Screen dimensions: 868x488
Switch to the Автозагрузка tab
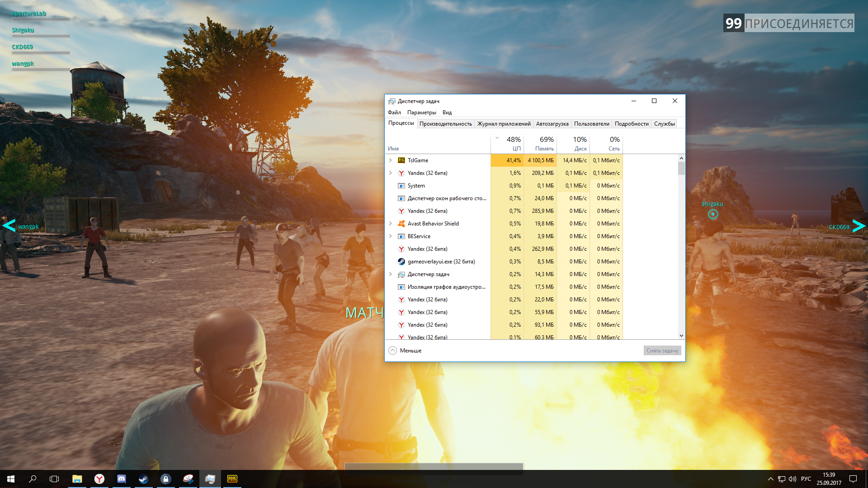click(552, 124)
